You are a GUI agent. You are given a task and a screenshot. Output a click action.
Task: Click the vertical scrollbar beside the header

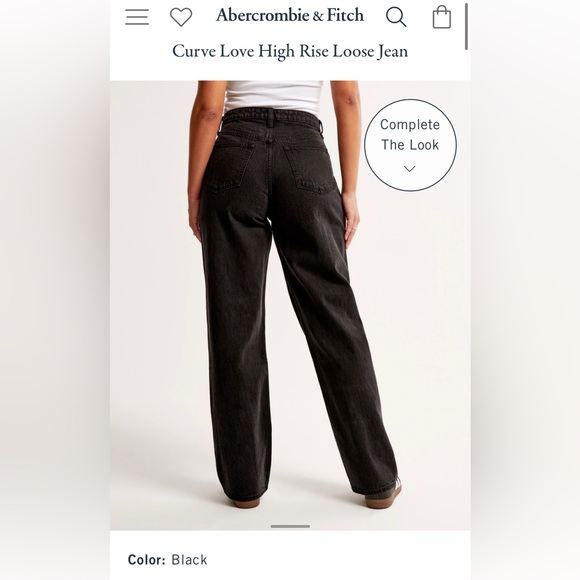point(466,26)
